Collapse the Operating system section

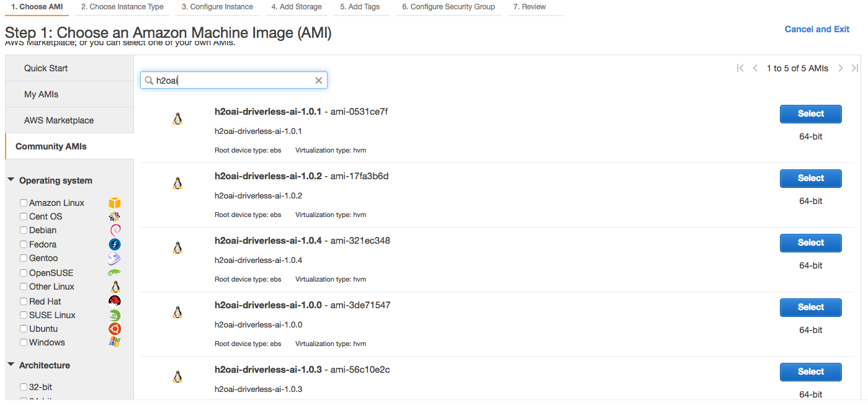(10, 179)
